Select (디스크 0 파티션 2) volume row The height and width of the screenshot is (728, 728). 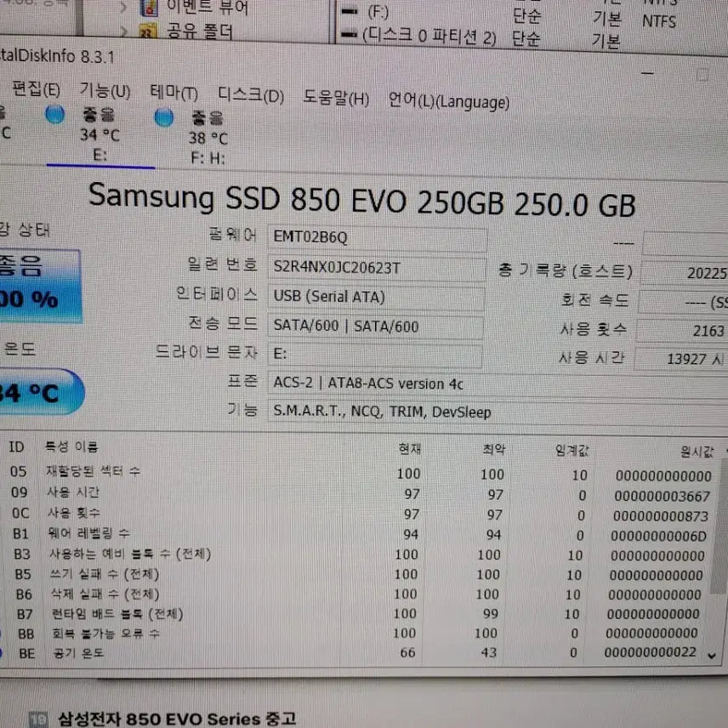[x=483, y=37]
